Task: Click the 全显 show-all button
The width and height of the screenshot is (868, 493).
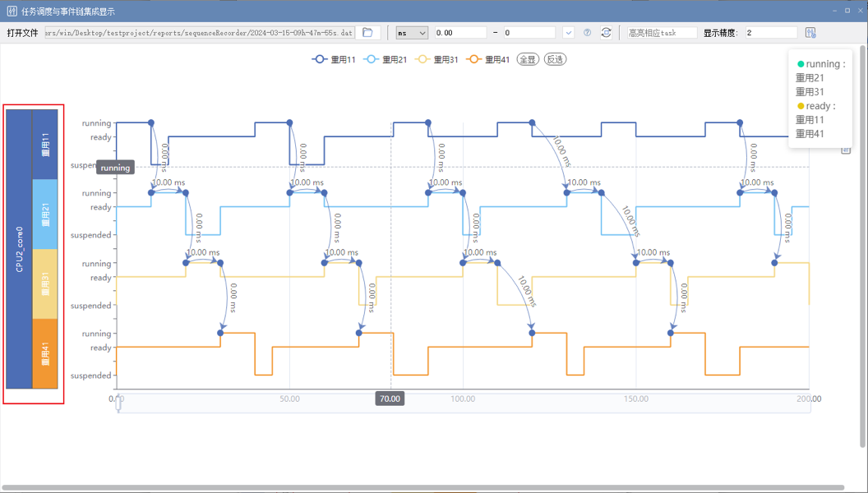Action: pyautogui.click(x=527, y=59)
